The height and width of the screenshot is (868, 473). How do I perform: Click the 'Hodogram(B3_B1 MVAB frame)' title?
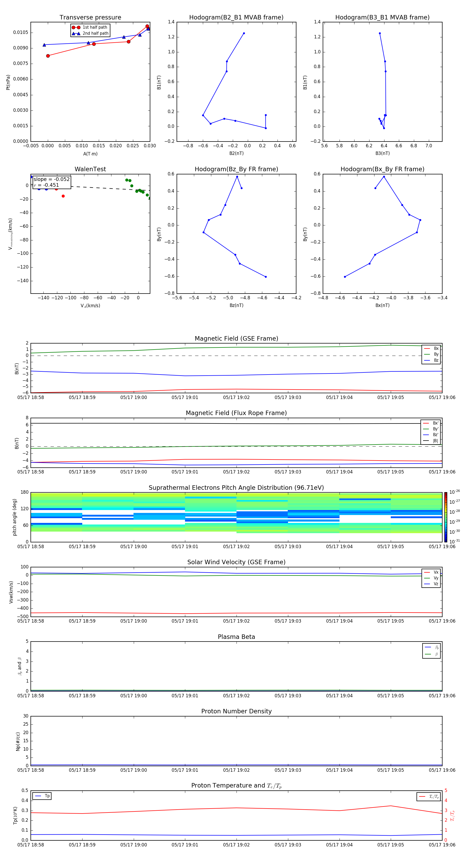point(382,18)
